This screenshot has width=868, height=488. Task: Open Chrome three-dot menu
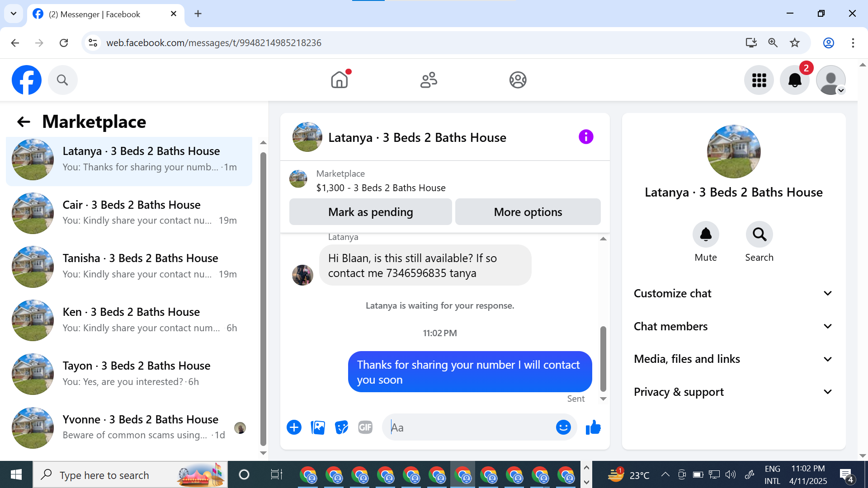pyautogui.click(x=853, y=42)
